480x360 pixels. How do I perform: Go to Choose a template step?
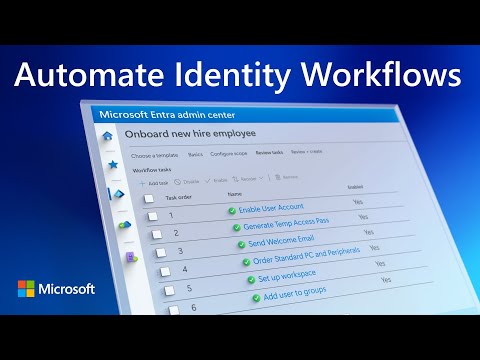click(154, 156)
